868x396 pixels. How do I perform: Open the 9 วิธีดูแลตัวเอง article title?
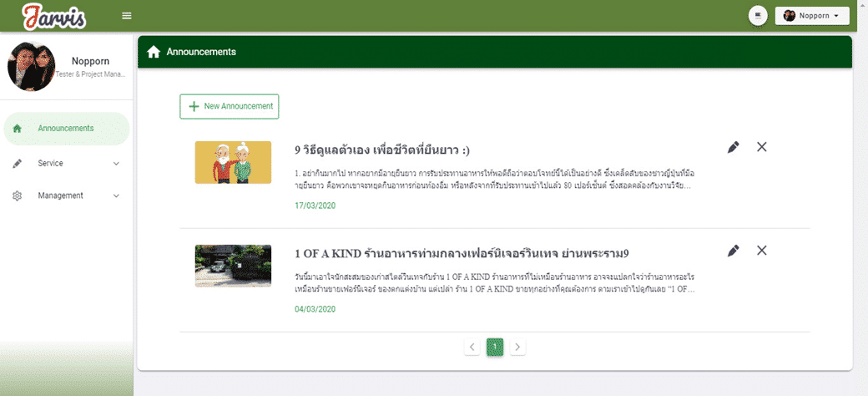381,150
